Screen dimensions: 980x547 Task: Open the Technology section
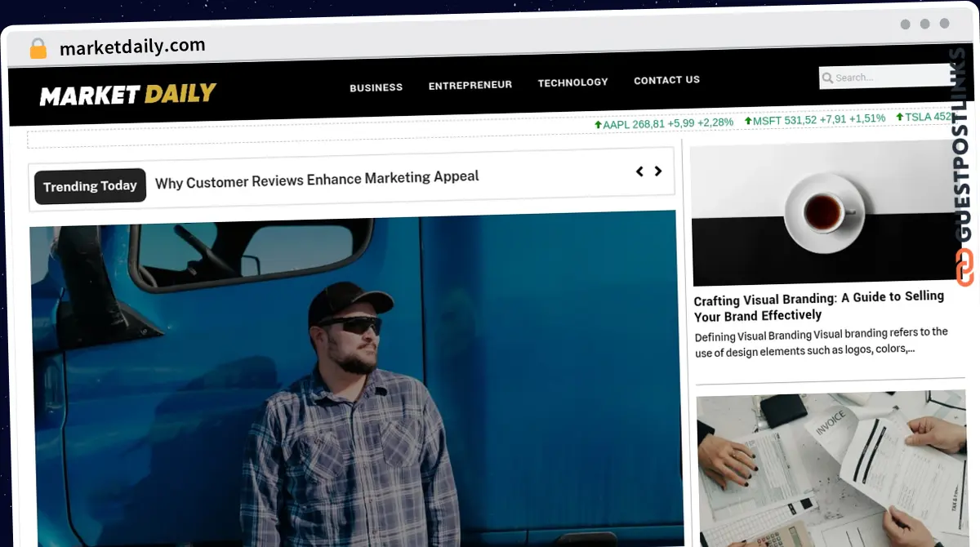[x=572, y=82]
